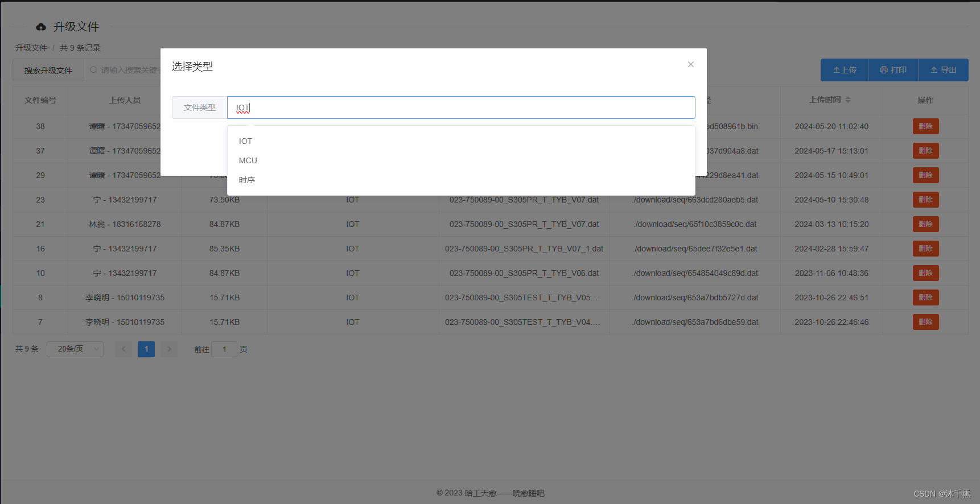Go to previous page arrow
The height and width of the screenshot is (504, 980).
coord(123,349)
